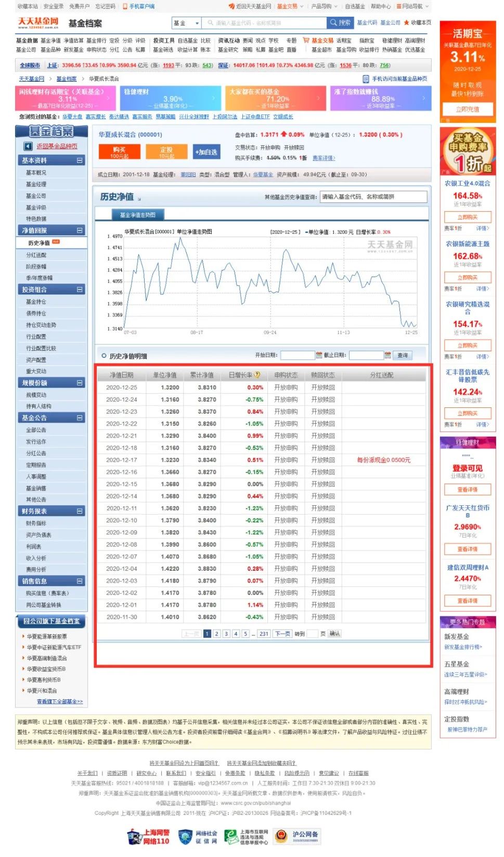Click 立即充值 in the 活期宝 ad

(468, 109)
